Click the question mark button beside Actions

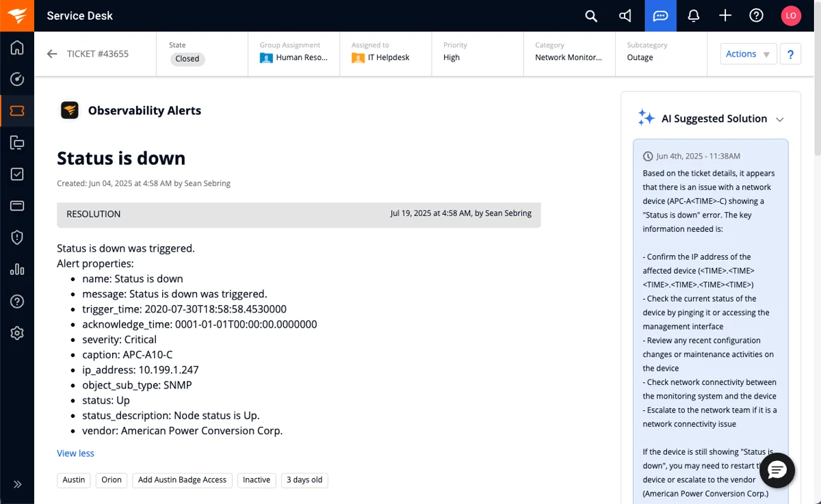(x=790, y=54)
